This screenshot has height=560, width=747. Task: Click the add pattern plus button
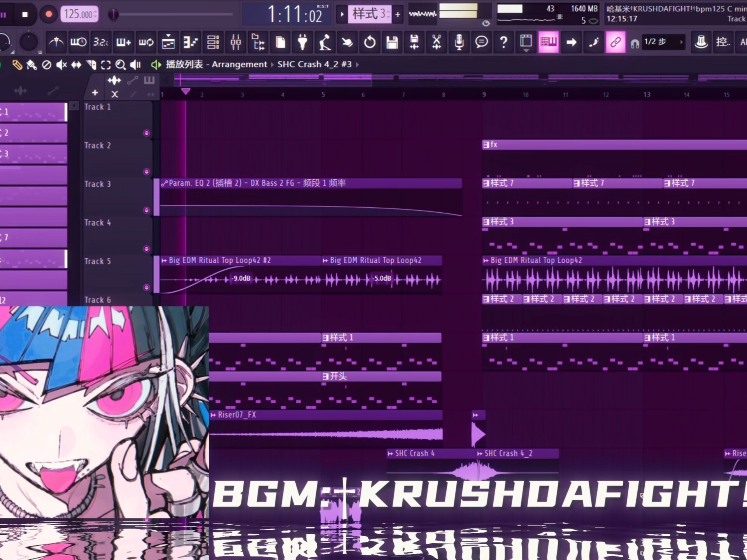click(398, 14)
